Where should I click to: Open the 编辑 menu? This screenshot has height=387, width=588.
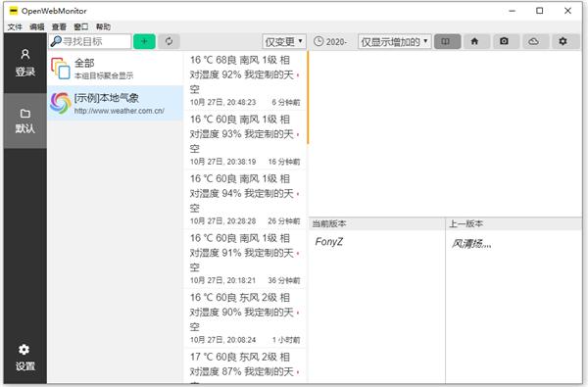pos(37,26)
